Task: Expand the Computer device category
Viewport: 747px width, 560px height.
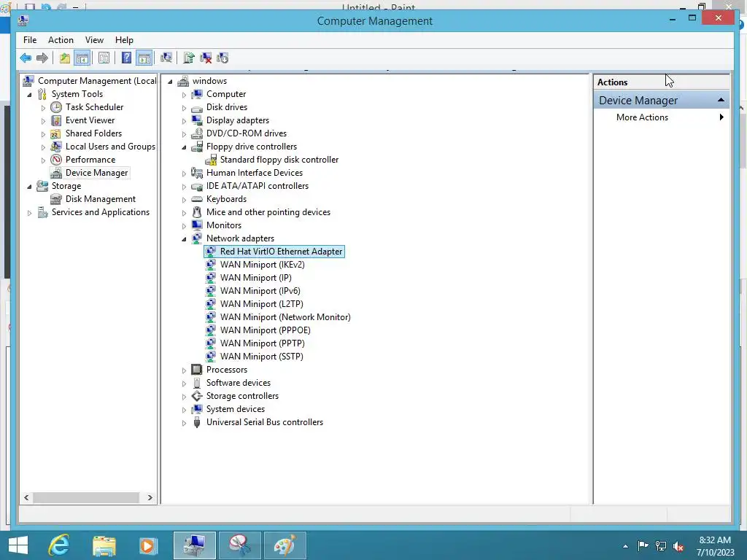Action: pyautogui.click(x=184, y=95)
